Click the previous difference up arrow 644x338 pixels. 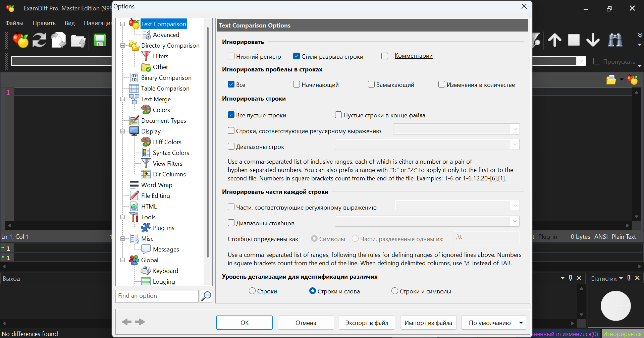[x=555, y=40]
